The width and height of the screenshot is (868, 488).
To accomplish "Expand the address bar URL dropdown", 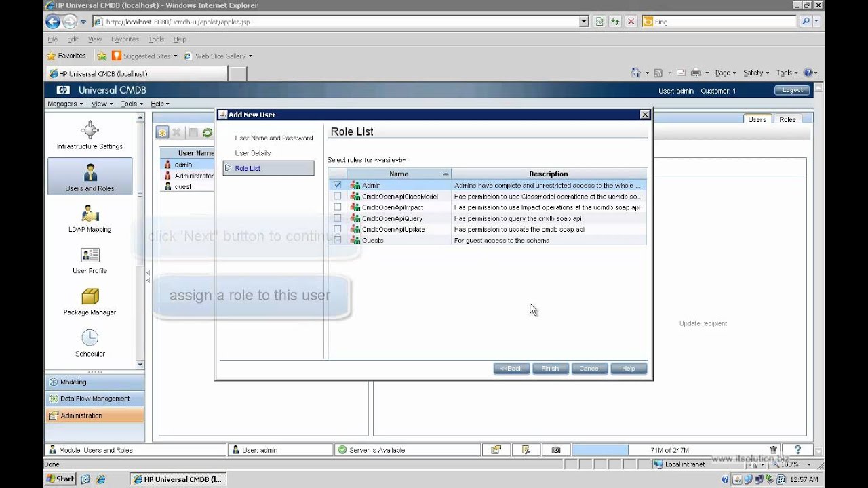I will tap(584, 22).
